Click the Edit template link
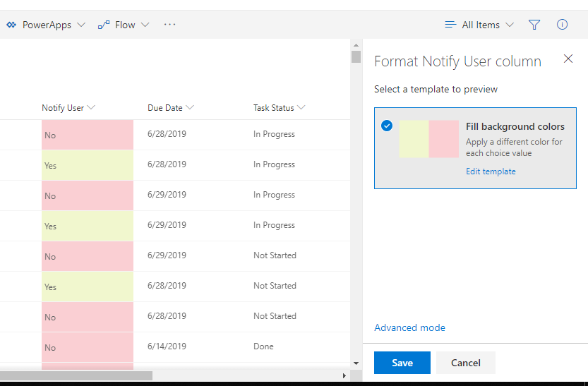 click(491, 171)
